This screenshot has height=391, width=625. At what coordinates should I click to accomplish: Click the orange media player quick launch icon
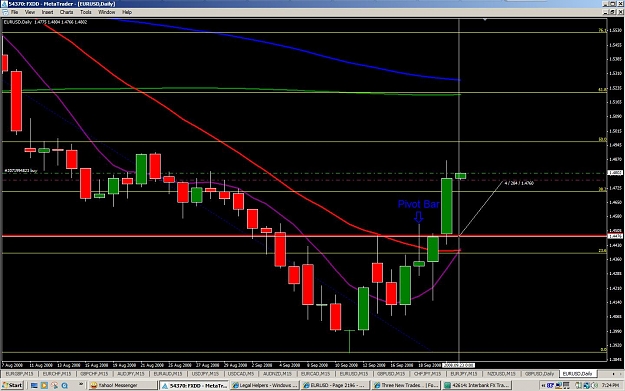coord(44,385)
